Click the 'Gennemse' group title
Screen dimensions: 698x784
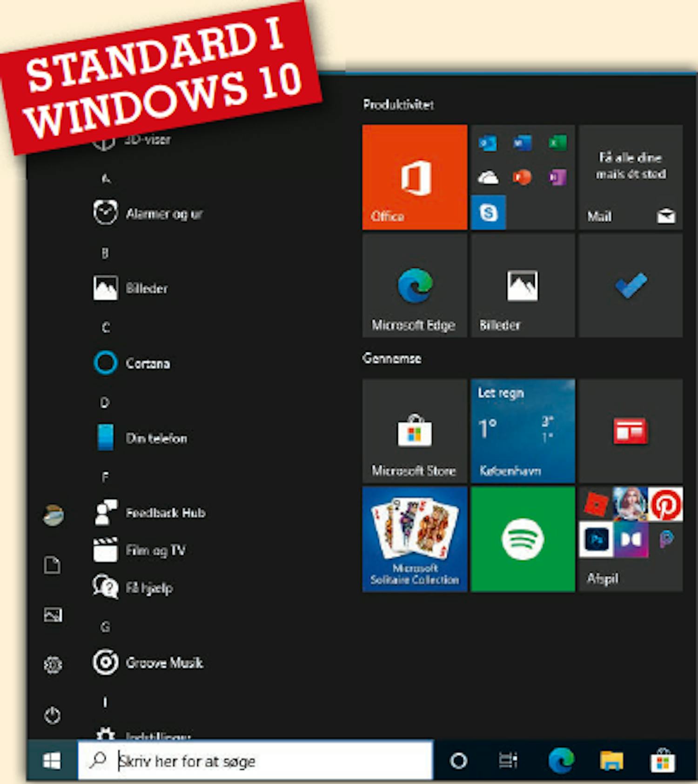392,358
